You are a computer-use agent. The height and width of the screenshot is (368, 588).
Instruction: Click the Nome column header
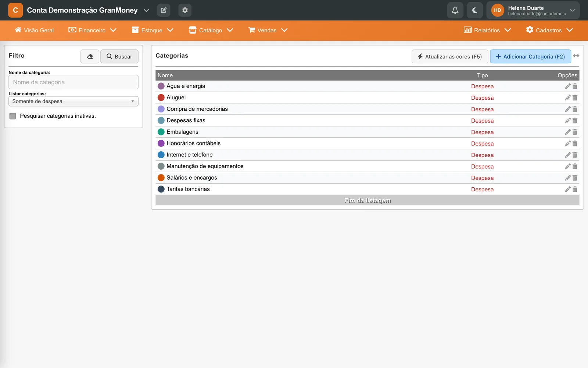pyautogui.click(x=165, y=75)
